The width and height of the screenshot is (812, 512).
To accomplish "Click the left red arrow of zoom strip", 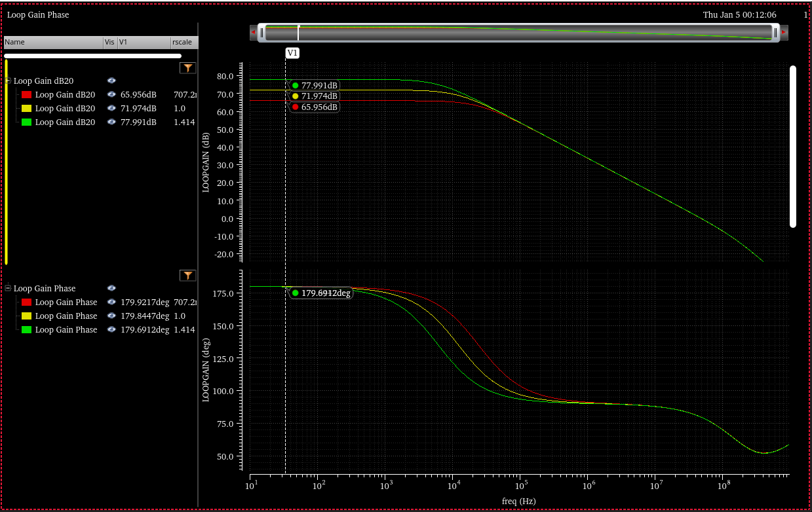I will coord(254,31).
